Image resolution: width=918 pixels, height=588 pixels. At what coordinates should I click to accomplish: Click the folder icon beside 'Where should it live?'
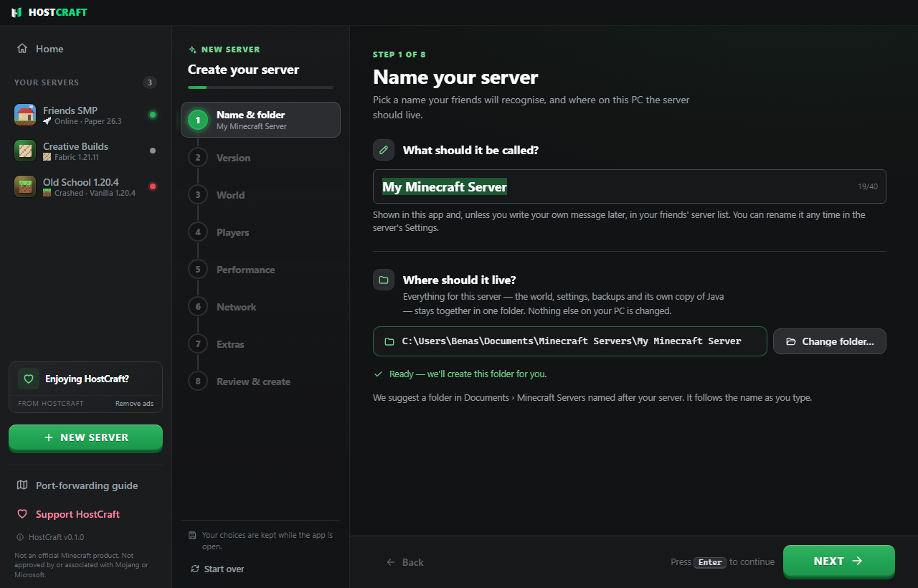click(x=384, y=280)
